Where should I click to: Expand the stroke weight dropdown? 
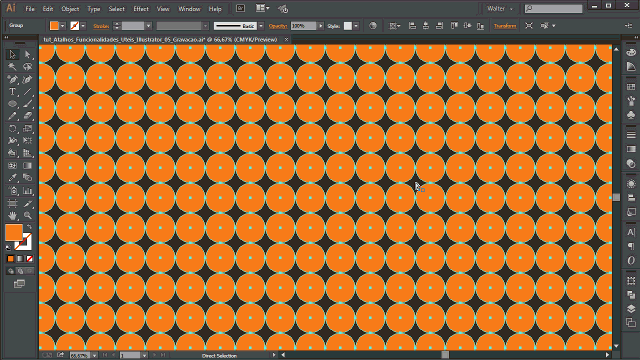[148, 26]
